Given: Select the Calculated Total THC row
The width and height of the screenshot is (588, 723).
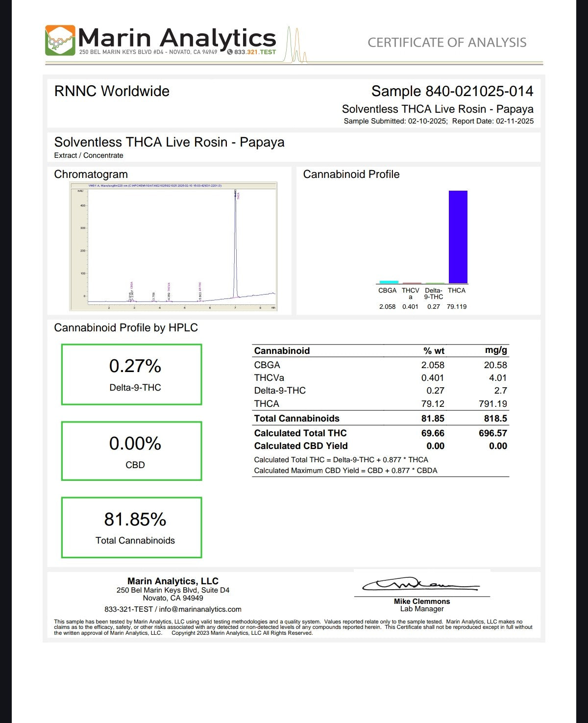Looking at the screenshot, I should (380, 433).
